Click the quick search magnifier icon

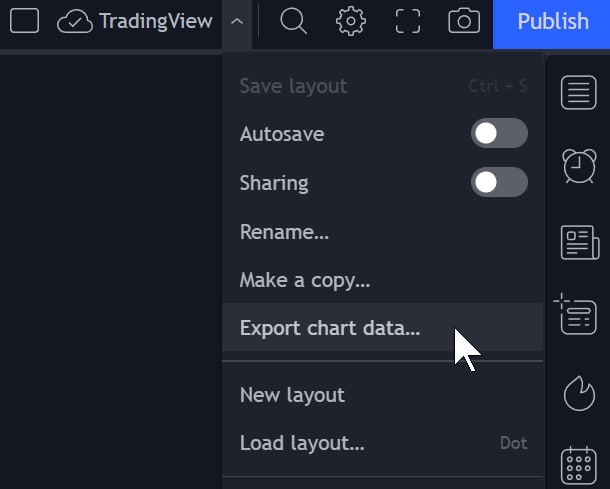293,21
